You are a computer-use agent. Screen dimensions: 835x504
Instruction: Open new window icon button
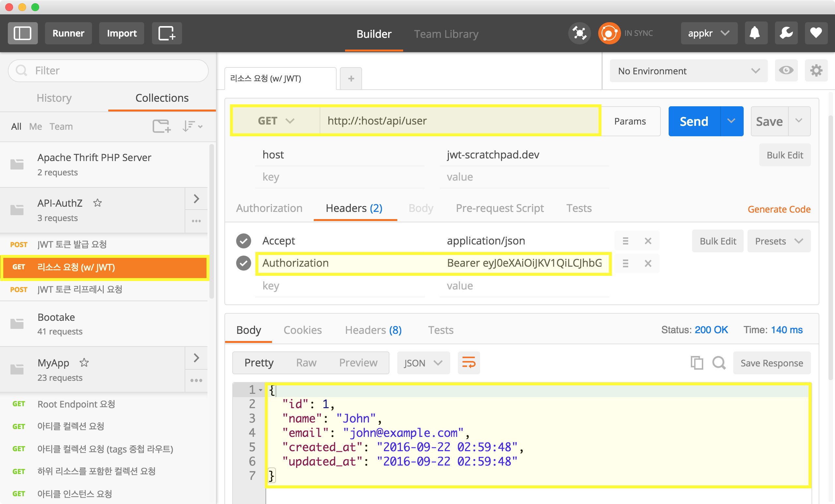(167, 33)
